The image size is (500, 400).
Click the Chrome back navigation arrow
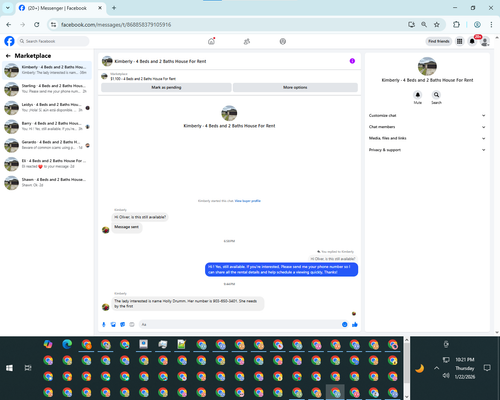[9, 25]
